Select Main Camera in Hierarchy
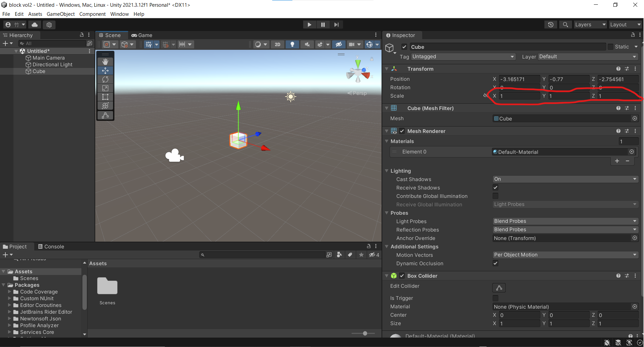644x347 pixels. pos(48,58)
